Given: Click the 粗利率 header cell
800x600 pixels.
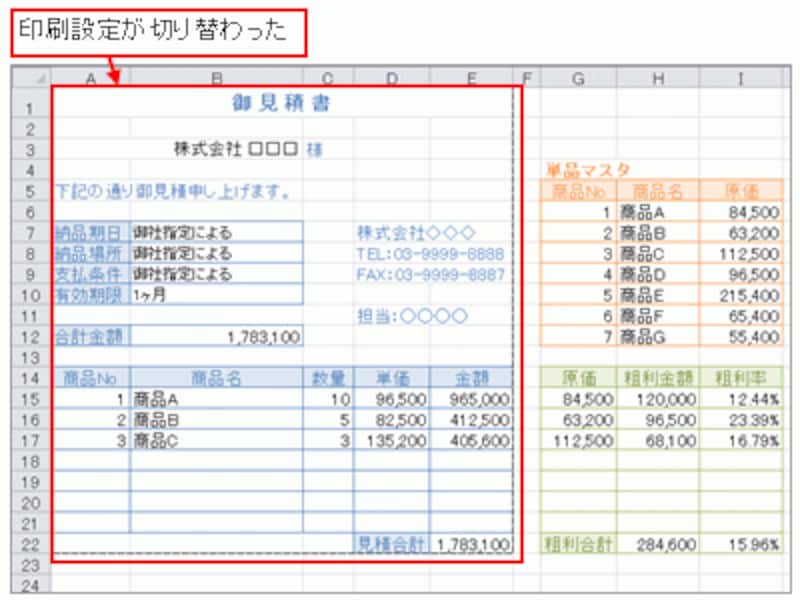Looking at the screenshot, I should (741, 378).
